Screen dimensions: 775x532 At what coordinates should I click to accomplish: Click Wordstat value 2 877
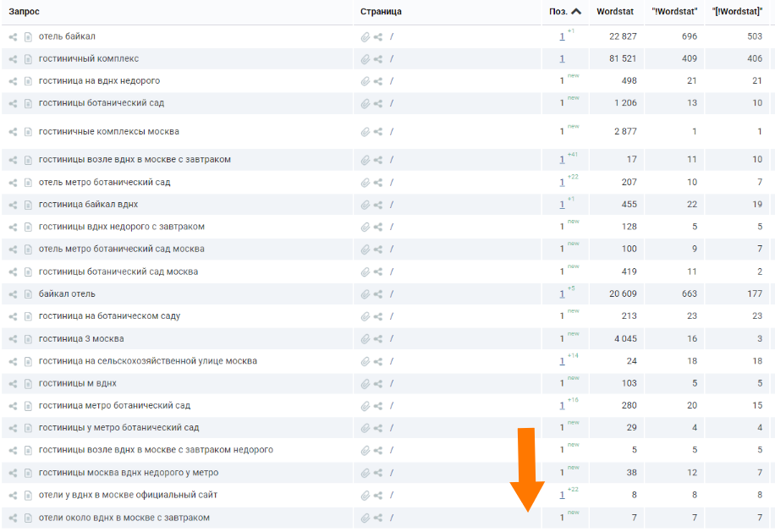625,132
